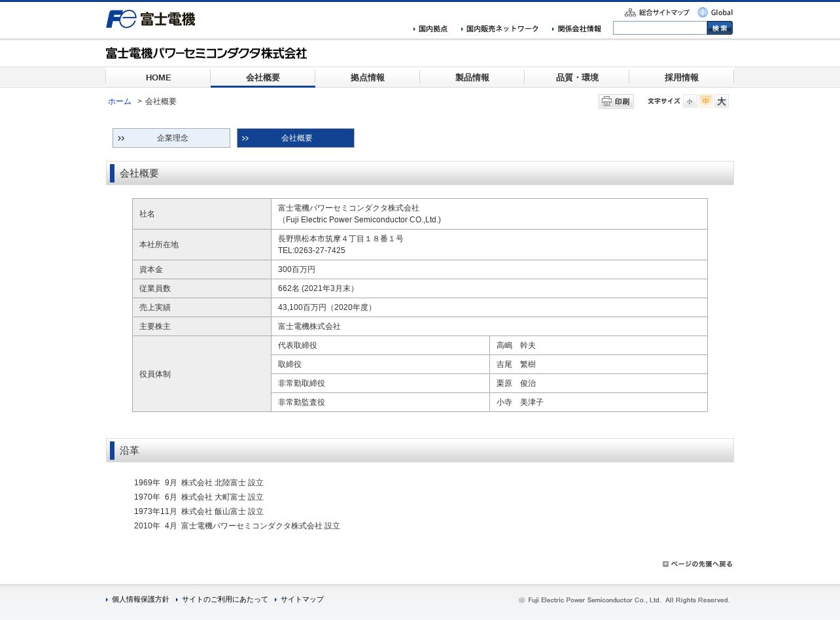Click the Fuji Electric Power Semiconductor copyright text
The image size is (840, 620).
[x=624, y=600]
